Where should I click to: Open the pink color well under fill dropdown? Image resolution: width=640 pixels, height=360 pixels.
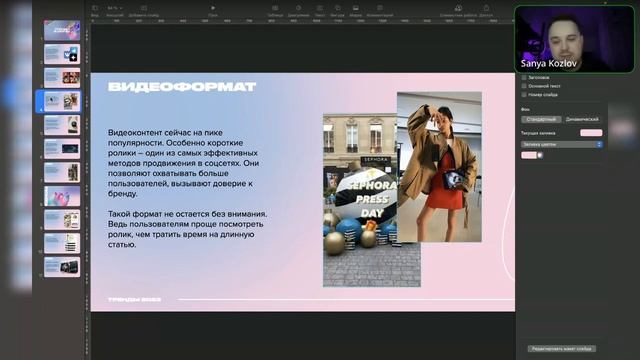click(529, 155)
